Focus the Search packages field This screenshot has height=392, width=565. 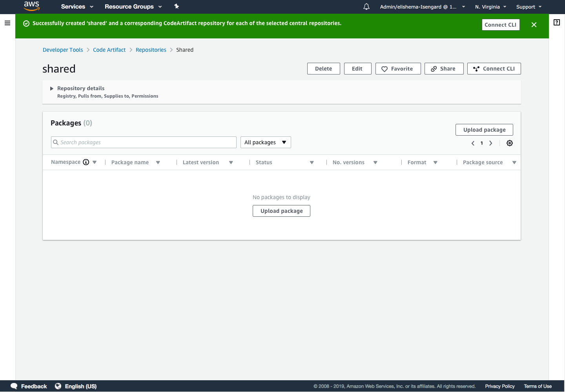pos(144,142)
